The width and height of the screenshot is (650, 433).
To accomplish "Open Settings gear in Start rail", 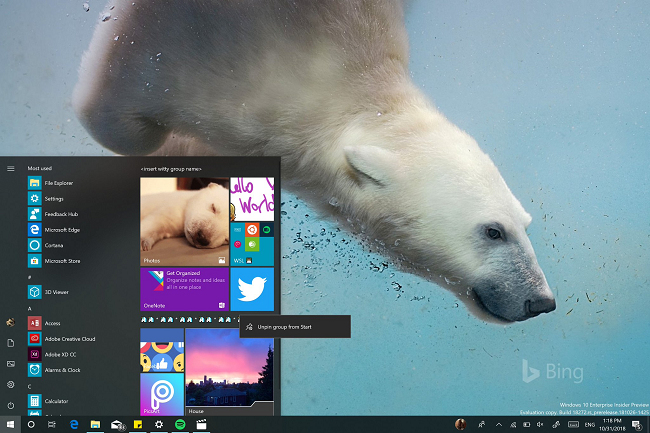I will pos(11,384).
